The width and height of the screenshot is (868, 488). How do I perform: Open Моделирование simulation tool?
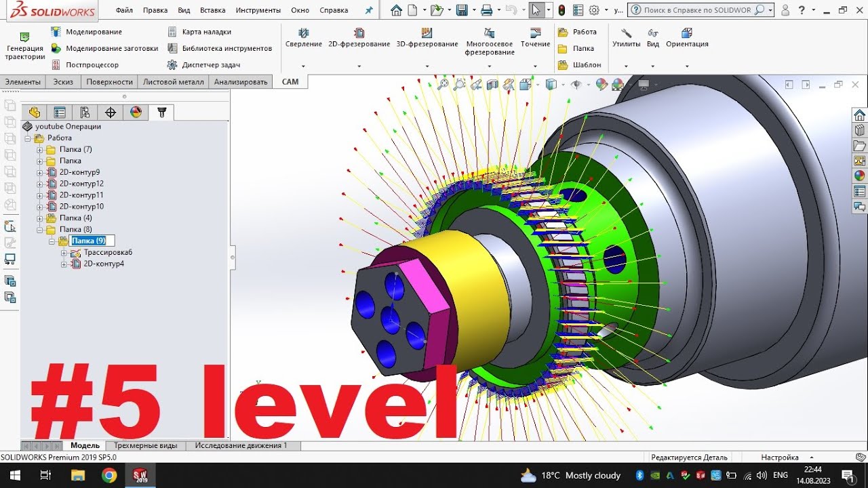(x=86, y=32)
